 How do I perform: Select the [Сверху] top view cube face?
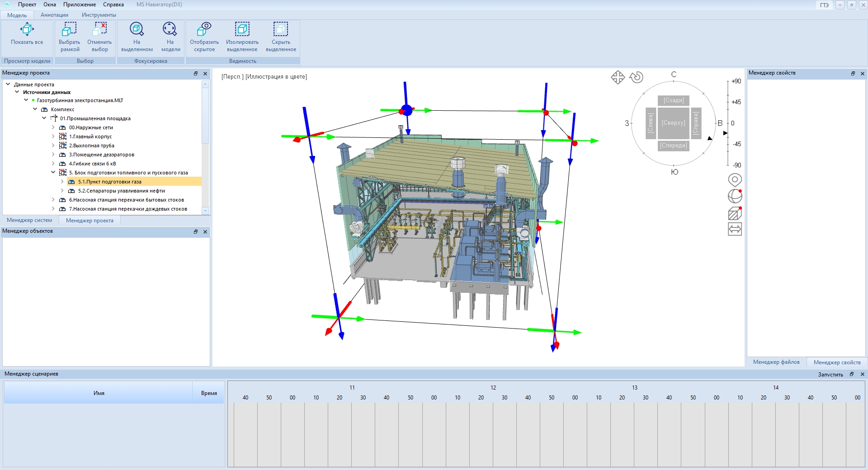pyautogui.click(x=673, y=123)
